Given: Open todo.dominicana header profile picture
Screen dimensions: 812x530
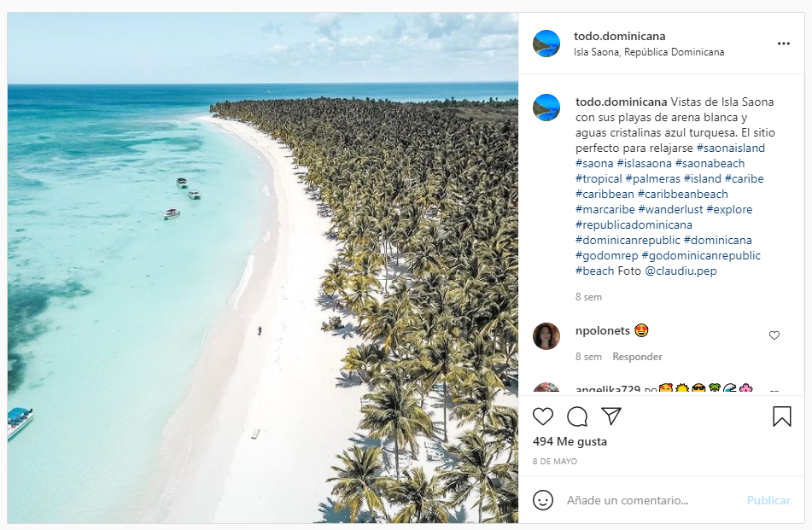Looking at the screenshot, I should (546, 44).
